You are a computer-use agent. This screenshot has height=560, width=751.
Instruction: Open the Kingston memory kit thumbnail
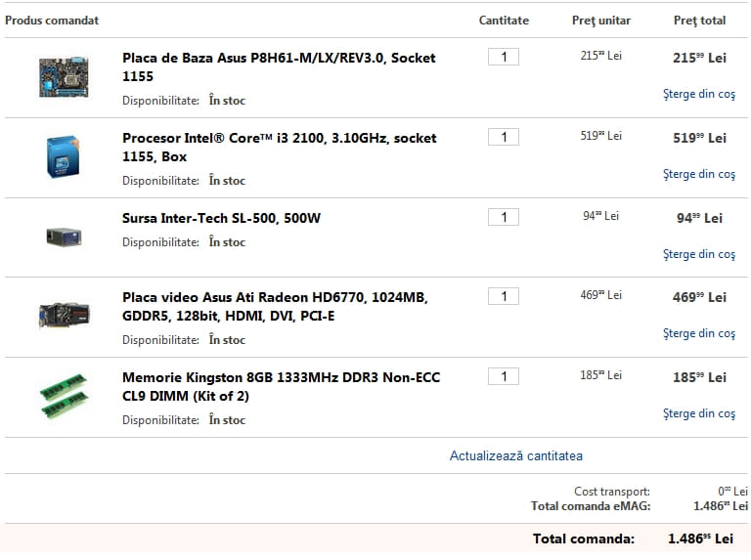[64, 397]
